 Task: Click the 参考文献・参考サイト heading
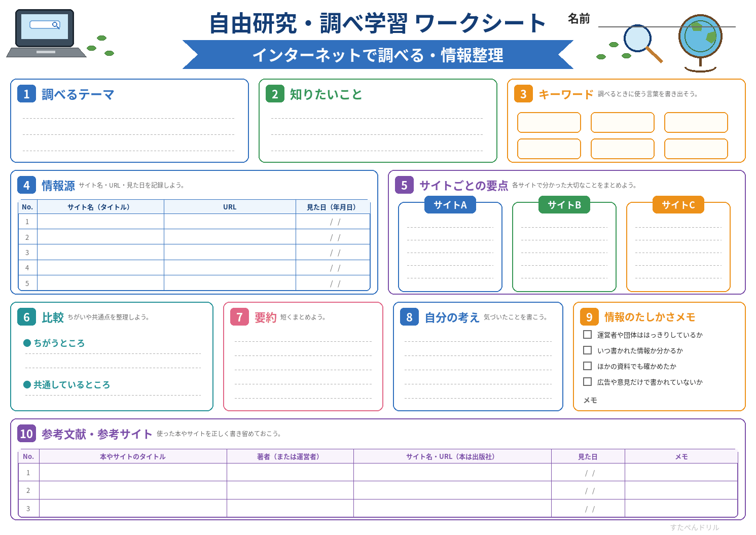pyautogui.click(x=97, y=434)
